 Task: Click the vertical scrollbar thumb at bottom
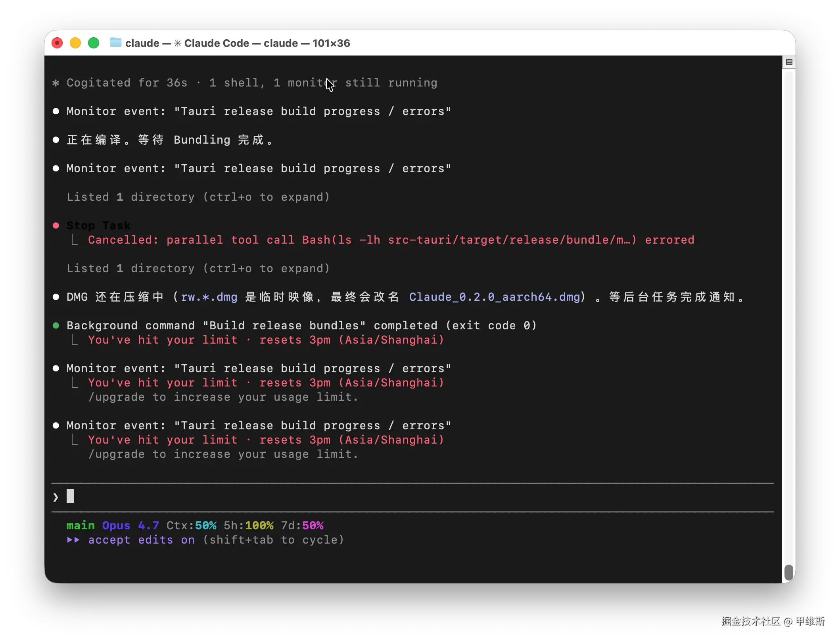coord(789,572)
